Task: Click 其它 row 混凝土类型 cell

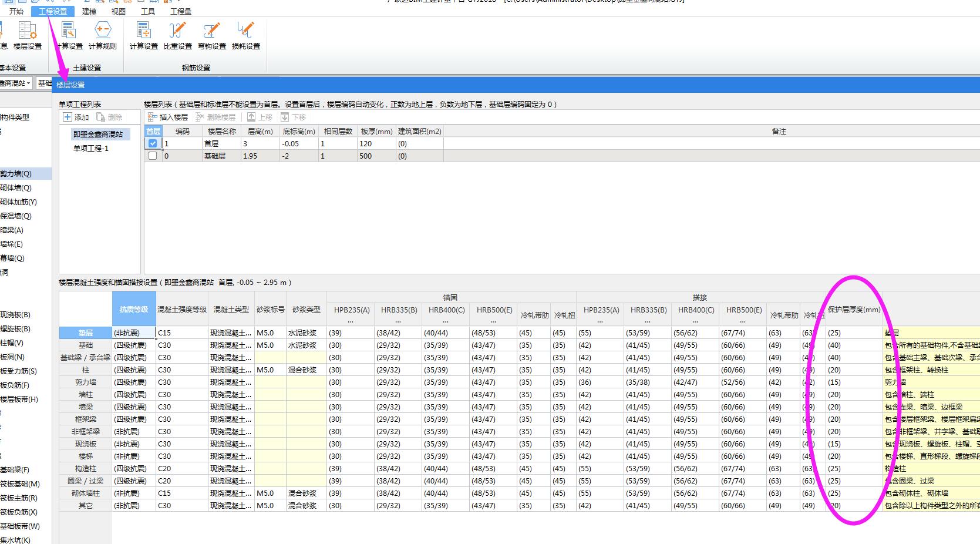Action: point(231,506)
